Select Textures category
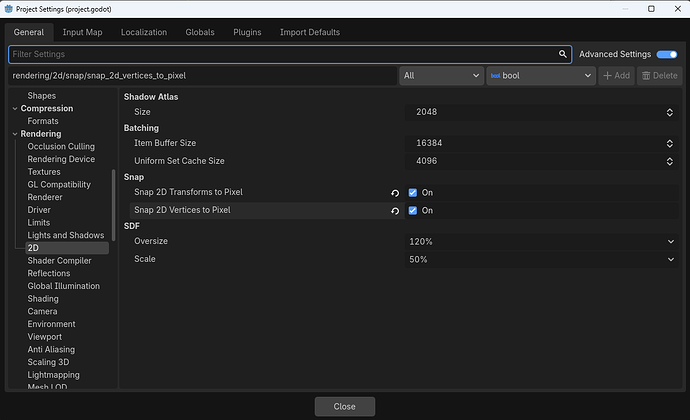 (44, 172)
